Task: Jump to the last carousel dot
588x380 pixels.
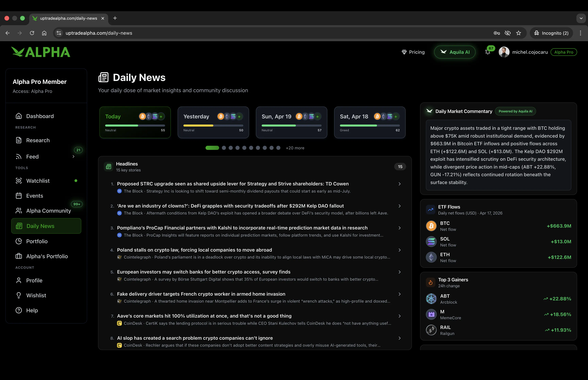Action: pyautogui.click(x=278, y=148)
